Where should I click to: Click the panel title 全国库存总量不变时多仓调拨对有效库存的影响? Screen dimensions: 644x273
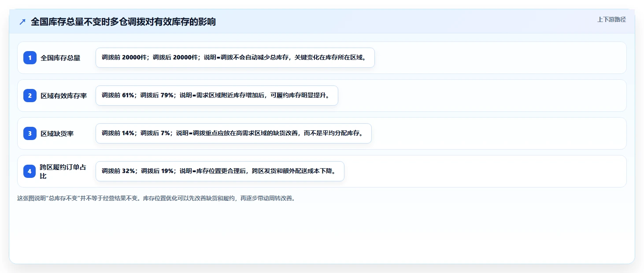click(123, 22)
